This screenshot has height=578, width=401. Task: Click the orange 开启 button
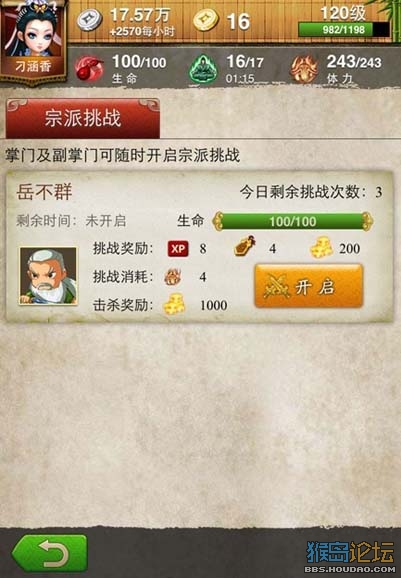[309, 286]
